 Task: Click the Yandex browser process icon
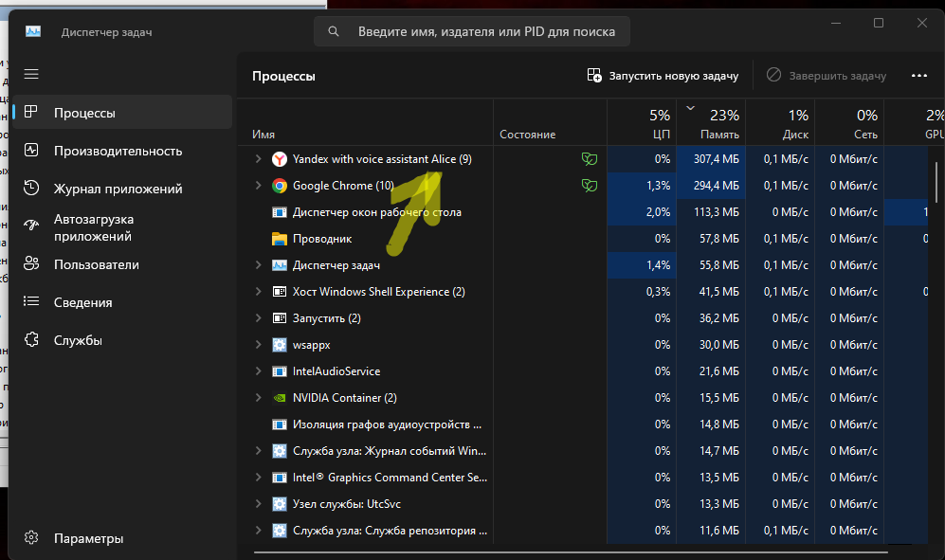[279, 159]
